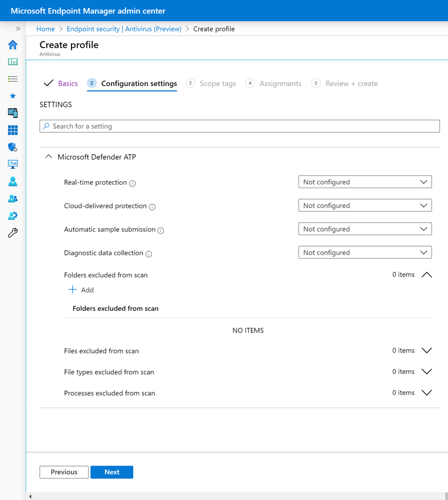Show info for Diagnostic data collection
Image resolution: width=448 pixels, height=500 pixels.
(x=149, y=254)
